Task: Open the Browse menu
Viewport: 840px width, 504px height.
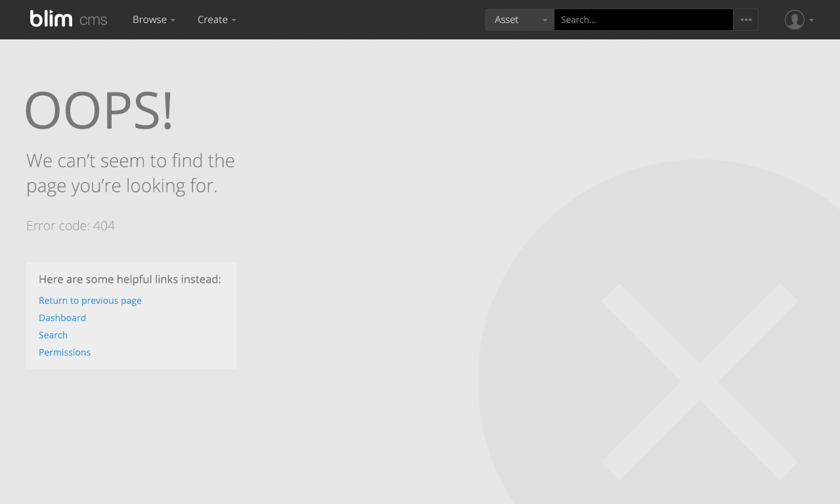Action: coord(154,20)
